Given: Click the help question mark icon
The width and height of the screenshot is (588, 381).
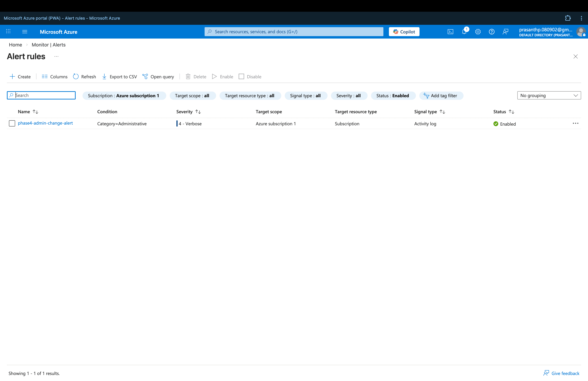Looking at the screenshot, I should point(491,32).
